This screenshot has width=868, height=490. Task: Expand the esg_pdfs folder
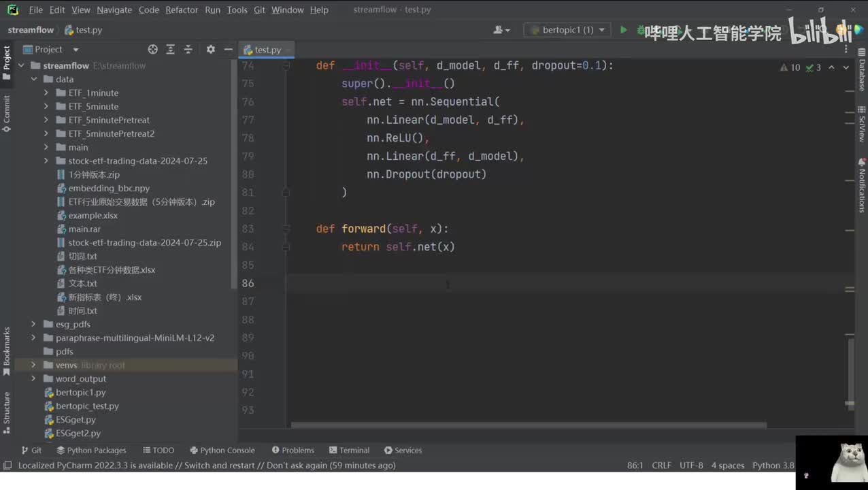(33, 325)
